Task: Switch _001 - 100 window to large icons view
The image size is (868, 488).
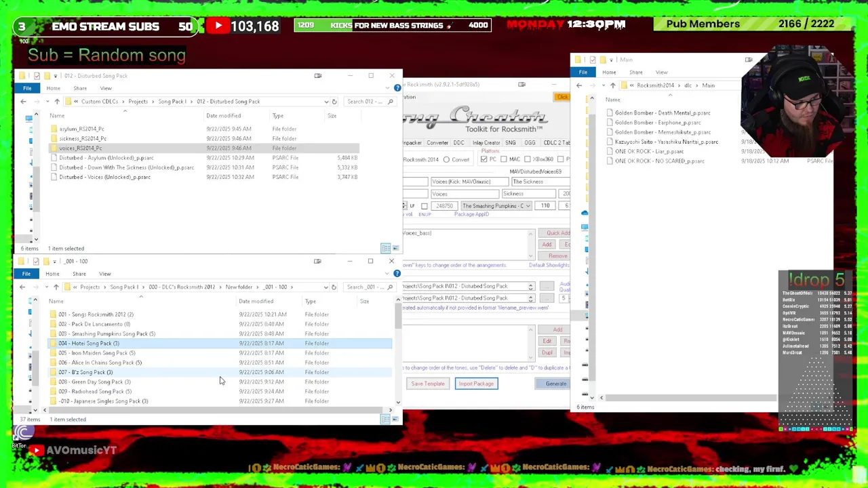Action: [x=395, y=420]
